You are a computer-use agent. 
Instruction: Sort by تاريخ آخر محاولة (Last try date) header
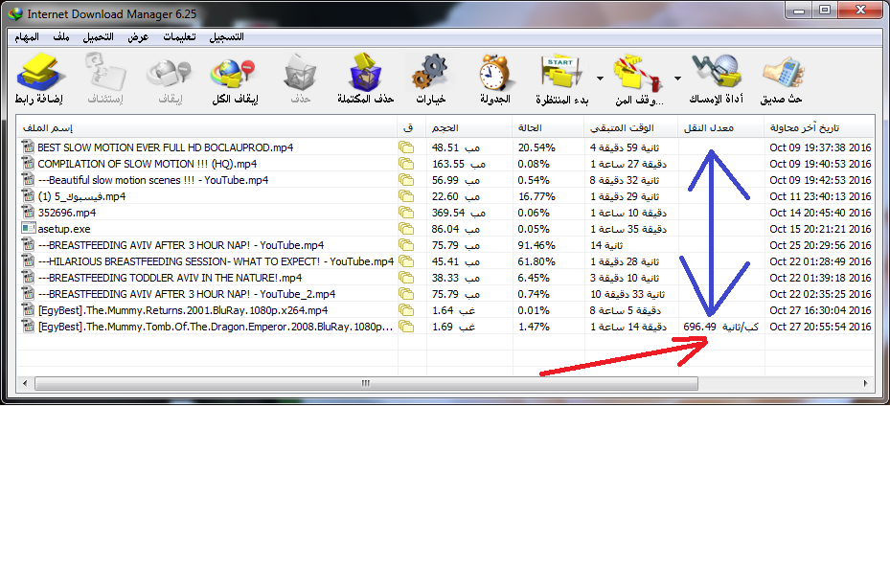coord(819,127)
